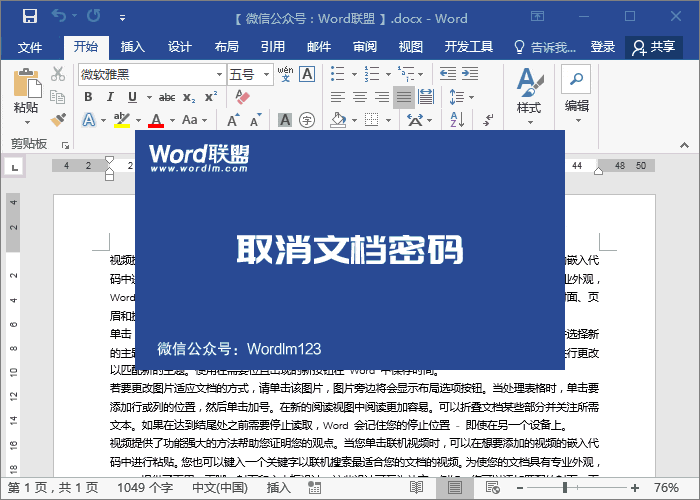Apply yellow text highlight color
Viewport: 700px width, 500px height.
click(x=122, y=120)
